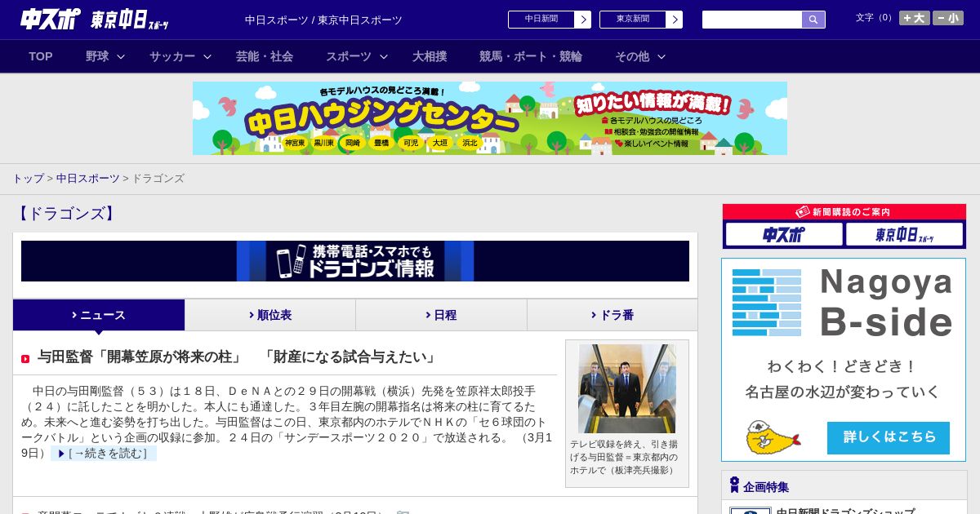Focus the header search input field

click(752, 20)
